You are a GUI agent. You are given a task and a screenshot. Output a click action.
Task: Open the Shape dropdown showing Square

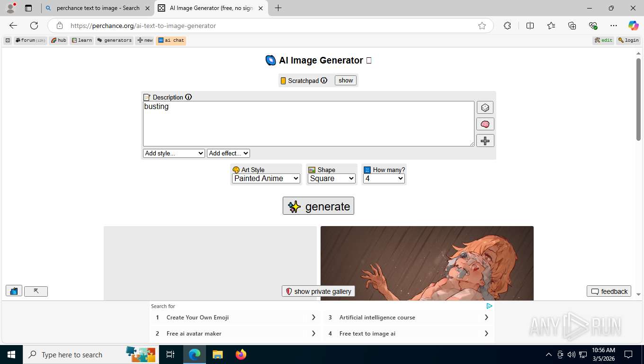pyautogui.click(x=331, y=179)
